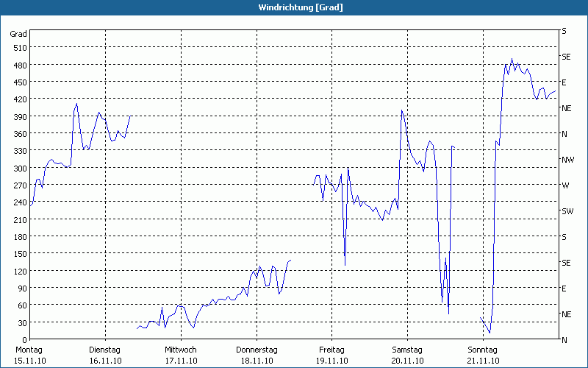Select the 270 y-axis value
Screen dimensions: 588x368
click(21, 185)
